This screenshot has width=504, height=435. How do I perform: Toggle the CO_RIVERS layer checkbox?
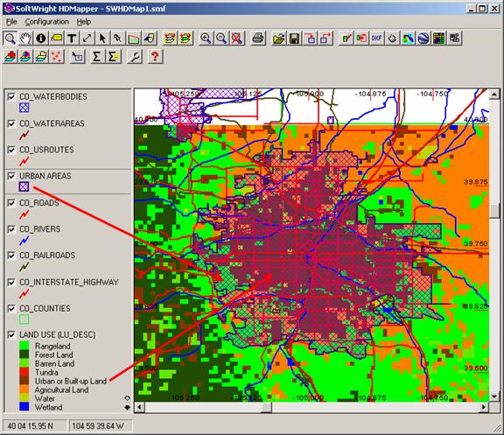point(11,229)
